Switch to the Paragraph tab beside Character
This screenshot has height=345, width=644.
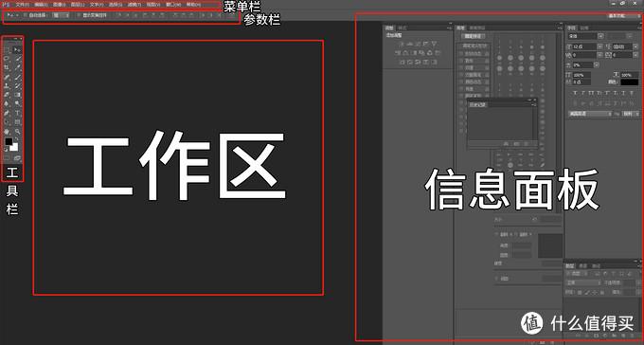point(584,28)
